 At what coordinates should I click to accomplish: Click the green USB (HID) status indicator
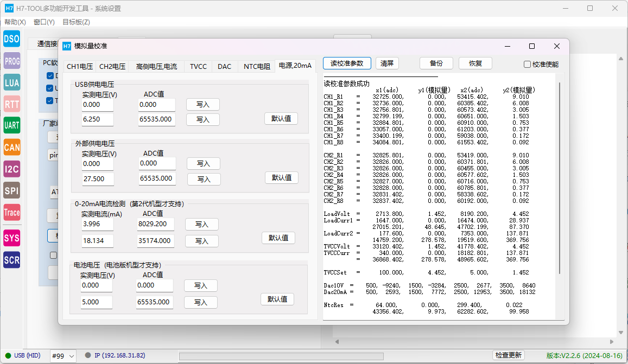pyautogui.click(x=8, y=355)
